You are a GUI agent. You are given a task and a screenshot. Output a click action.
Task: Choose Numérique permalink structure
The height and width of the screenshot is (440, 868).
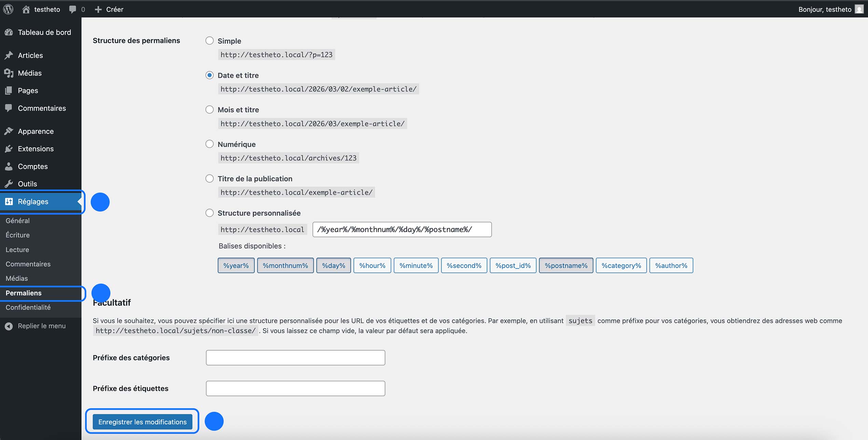[209, 144]
